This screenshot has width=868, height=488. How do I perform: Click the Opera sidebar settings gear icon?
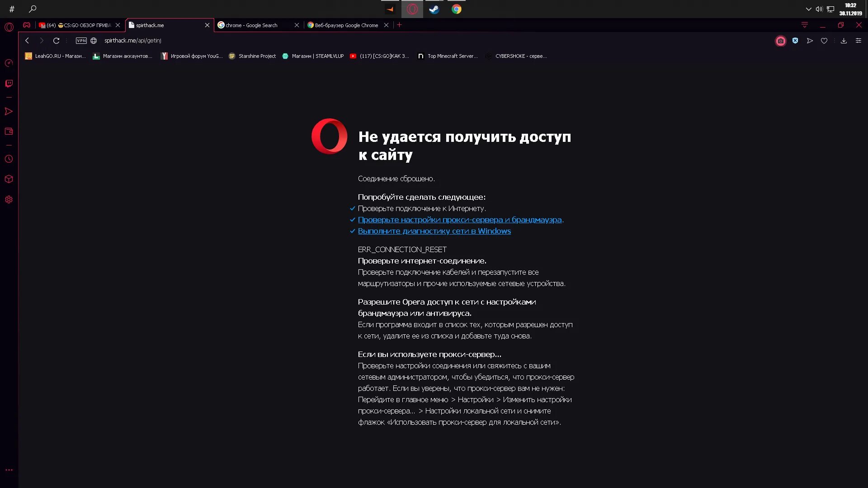(8, 200)
